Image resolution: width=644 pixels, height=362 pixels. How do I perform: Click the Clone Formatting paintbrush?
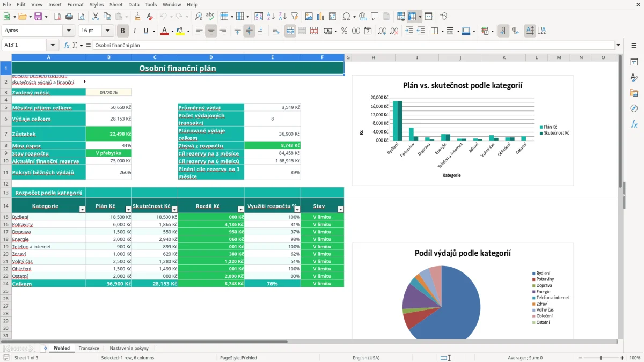click(x=137, y=17)
